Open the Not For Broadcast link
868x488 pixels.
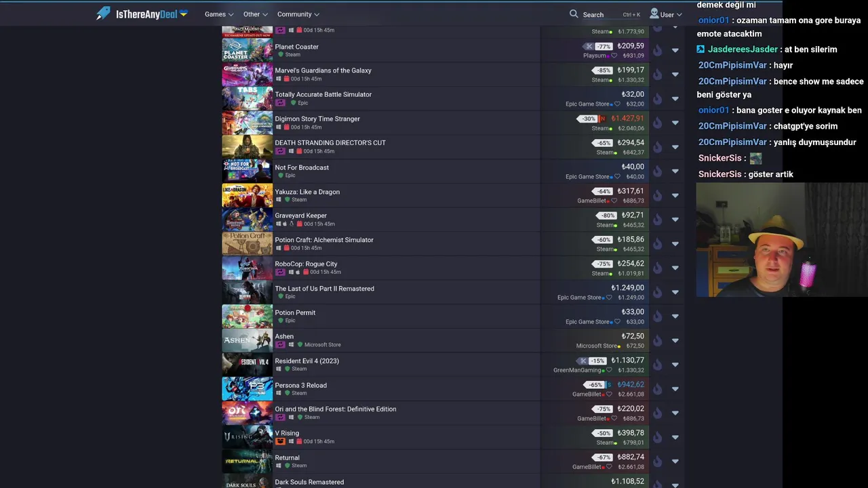(x=302, y=167)
